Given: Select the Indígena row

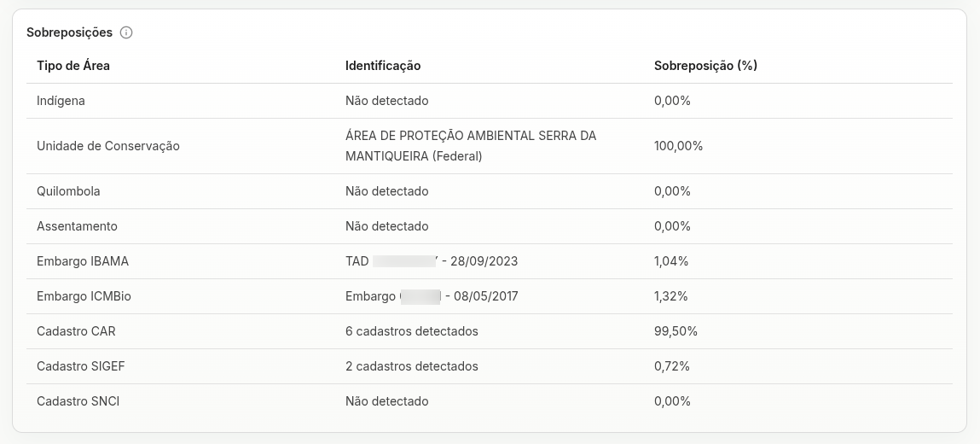Looking at the screenshot, I should coord(490,101).
